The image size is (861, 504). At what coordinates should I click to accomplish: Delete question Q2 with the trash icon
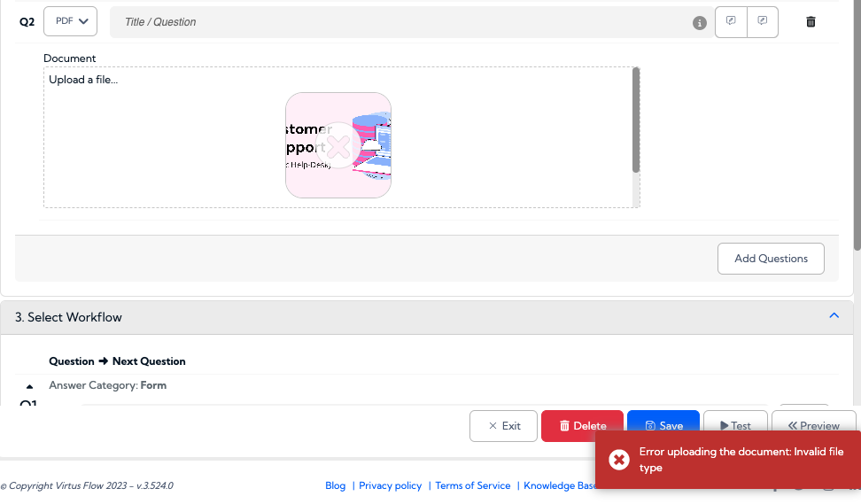(811, 22)
